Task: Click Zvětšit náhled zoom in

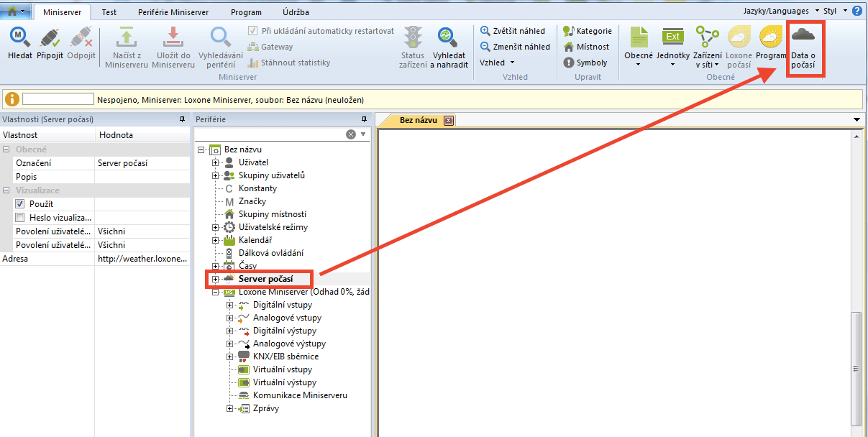Action: point(513,31)
